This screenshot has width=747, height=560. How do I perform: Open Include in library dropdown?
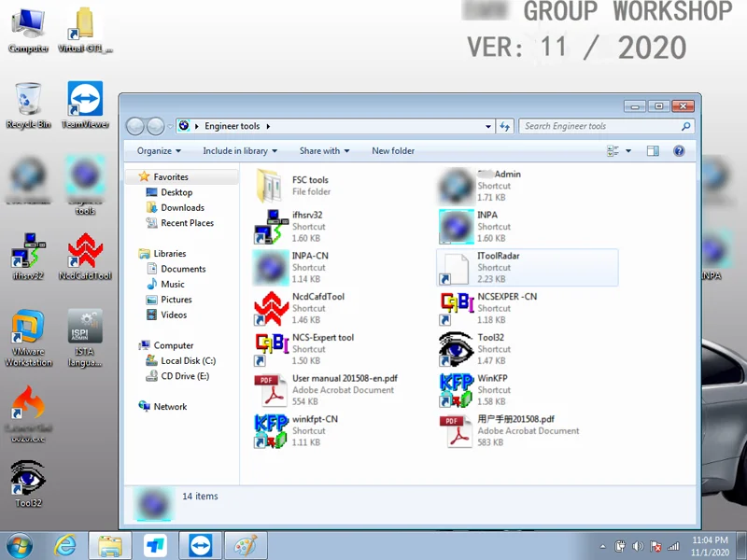click(240, 151)
